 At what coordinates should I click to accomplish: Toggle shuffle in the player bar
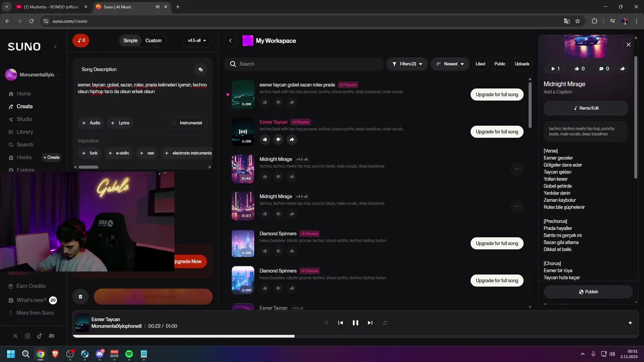(x=326, y=323)
